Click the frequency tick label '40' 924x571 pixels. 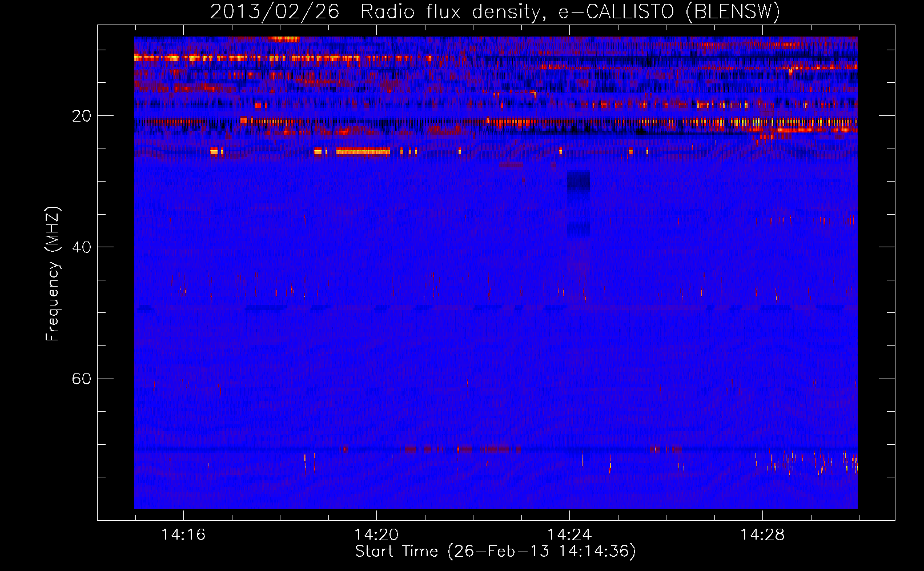coord(82,247)
